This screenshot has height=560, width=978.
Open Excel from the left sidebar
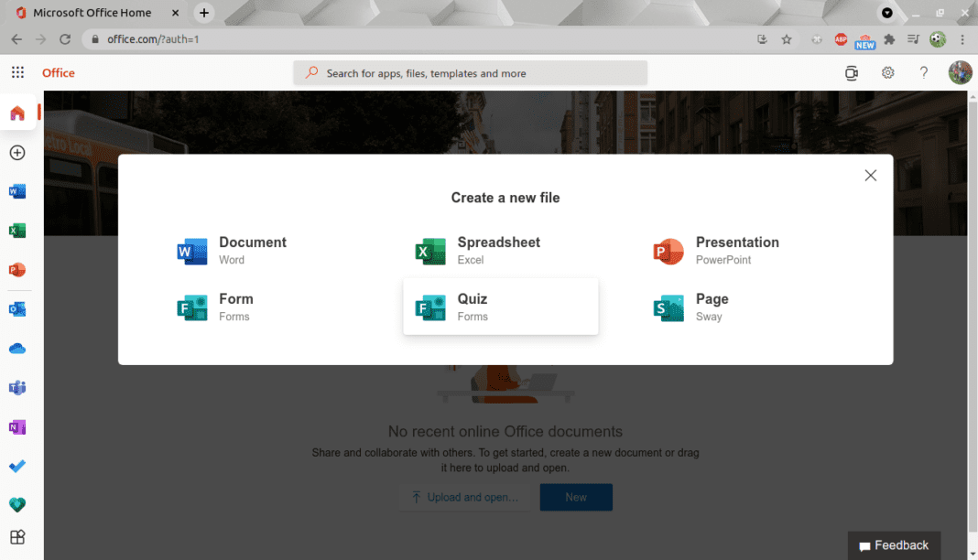click(x=16, y=231)
